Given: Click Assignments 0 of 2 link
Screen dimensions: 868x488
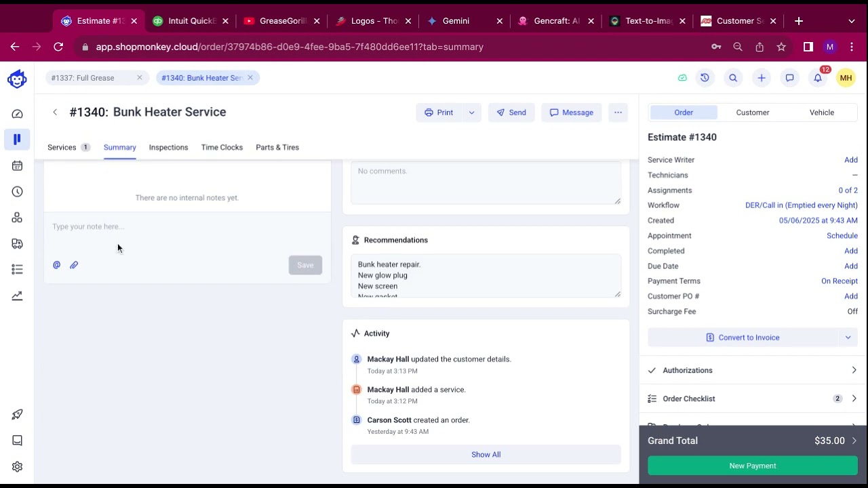Looking at the screenshot, I should click(848, 190).
